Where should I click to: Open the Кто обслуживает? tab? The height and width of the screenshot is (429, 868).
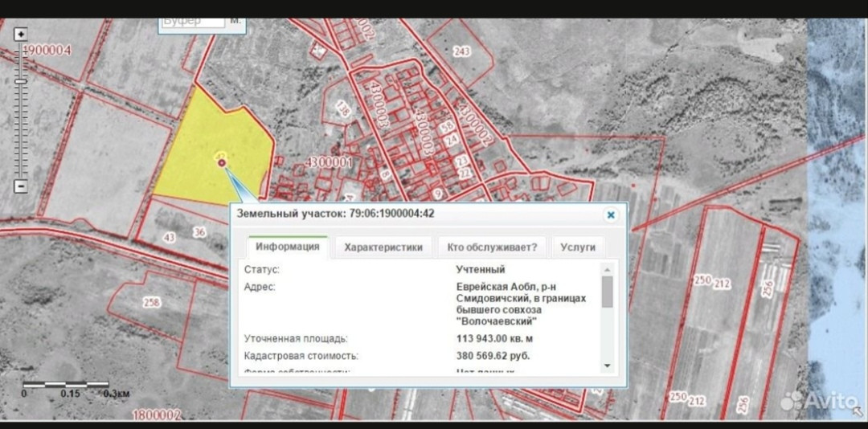[x=492, y=247]
